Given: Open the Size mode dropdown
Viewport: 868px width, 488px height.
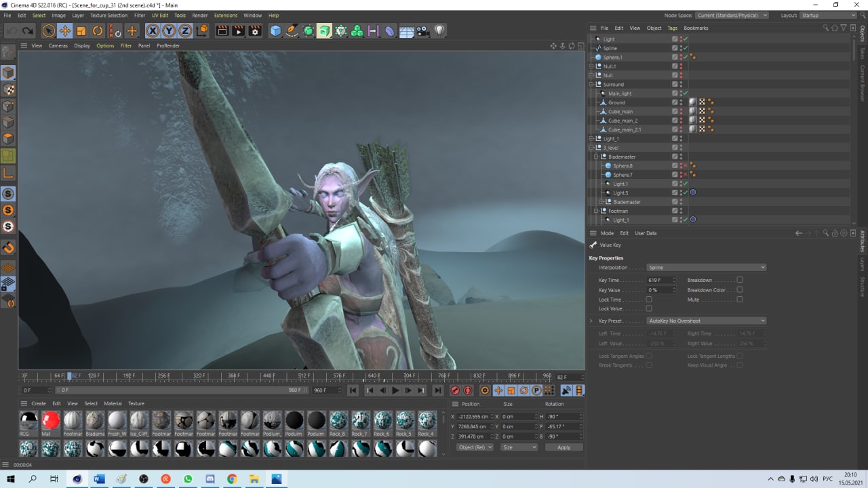Looking at the screenshot, I should (519, 447).
